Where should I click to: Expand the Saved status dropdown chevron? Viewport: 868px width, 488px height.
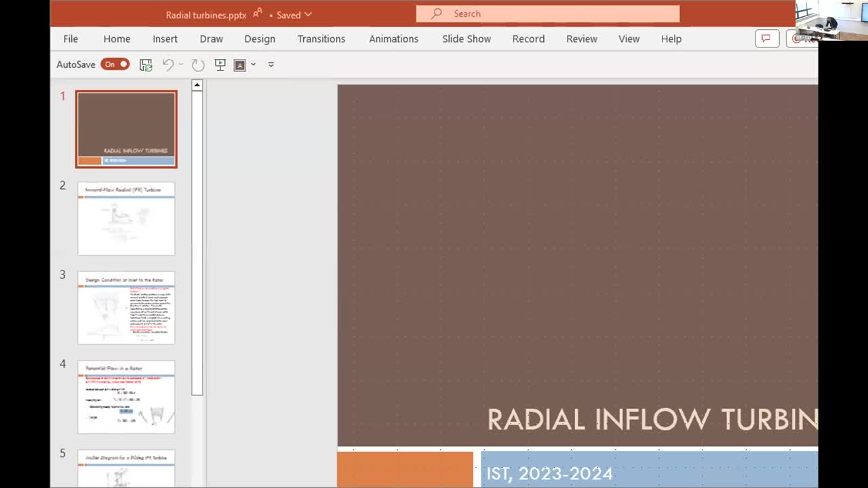pyautogui.click(x=309, y=14)
